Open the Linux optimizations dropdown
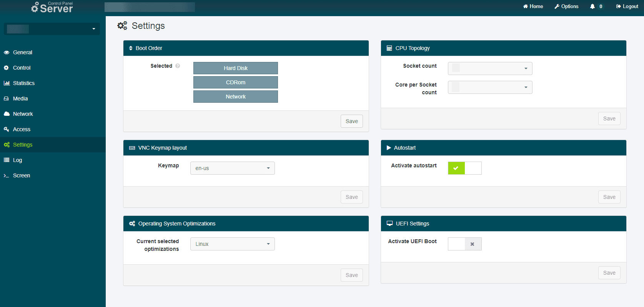 [232, 244]
